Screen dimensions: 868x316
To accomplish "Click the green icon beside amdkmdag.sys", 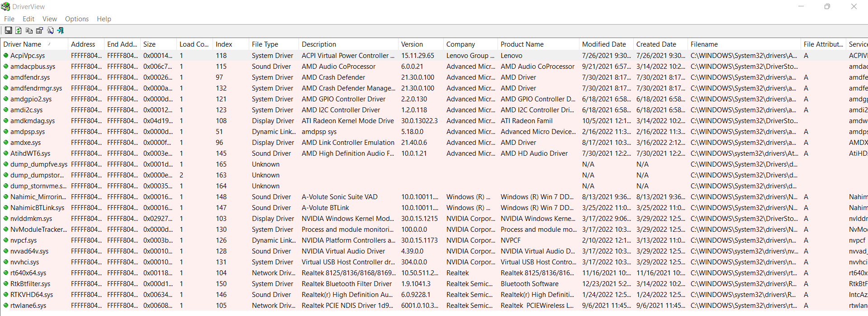I will pyautogui.click(x=6, y=120).
